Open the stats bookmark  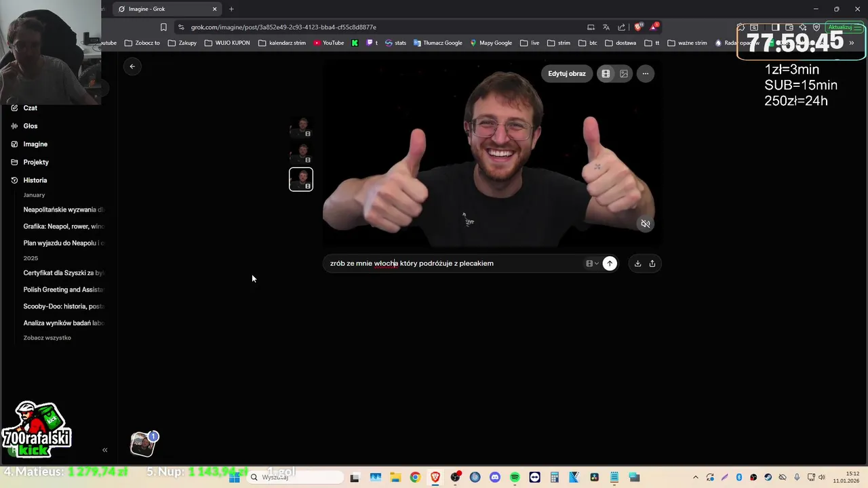coord(395,43)
